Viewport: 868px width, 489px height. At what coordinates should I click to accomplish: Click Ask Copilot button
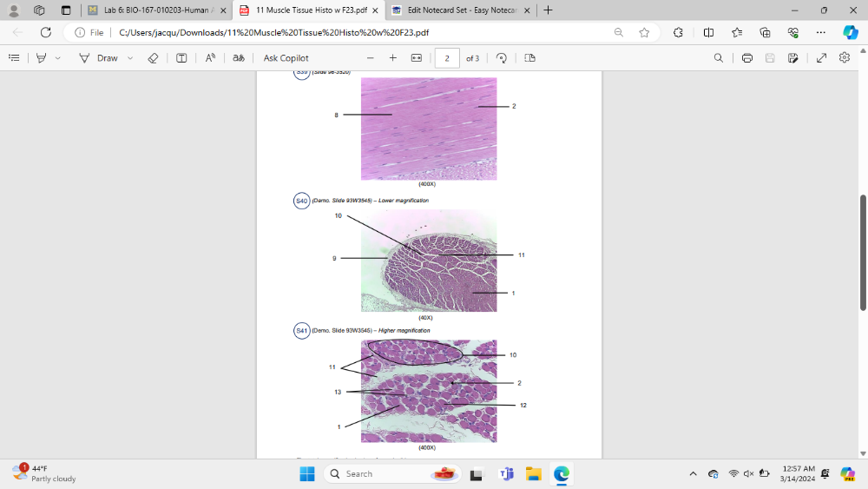coord(286,58)
